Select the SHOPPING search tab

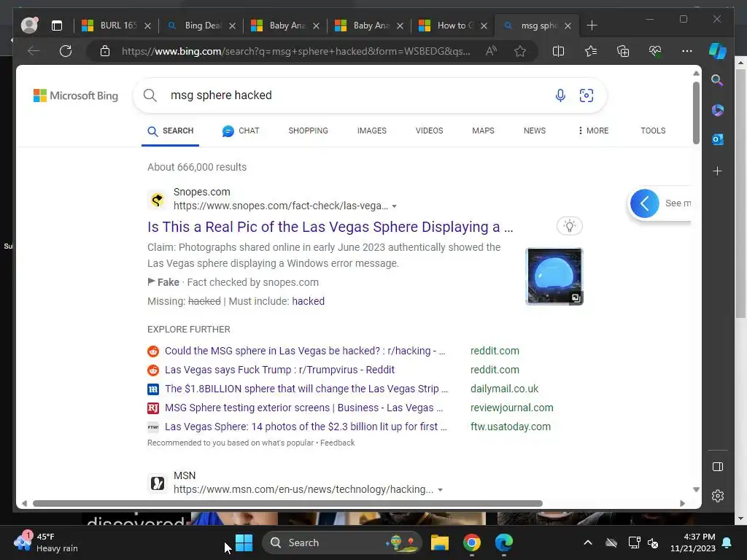tap(309, 131)
